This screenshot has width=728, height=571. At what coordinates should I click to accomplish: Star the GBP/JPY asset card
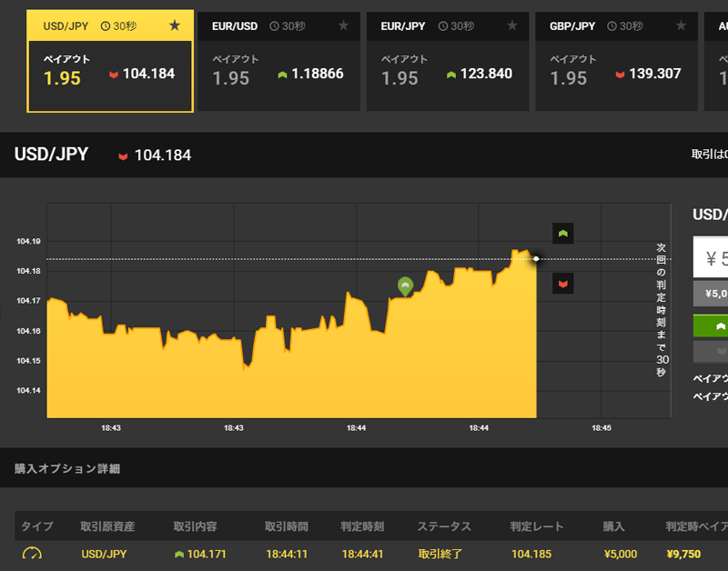pyautogui.click(x=681, y=26)
